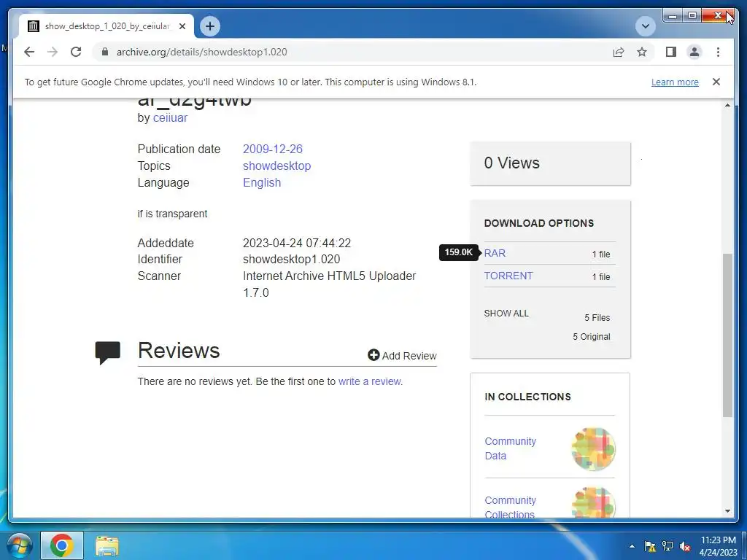Click the Reviews speech bubble icon
This screenshot has width=747, height=560.
[x=108, y=353]
